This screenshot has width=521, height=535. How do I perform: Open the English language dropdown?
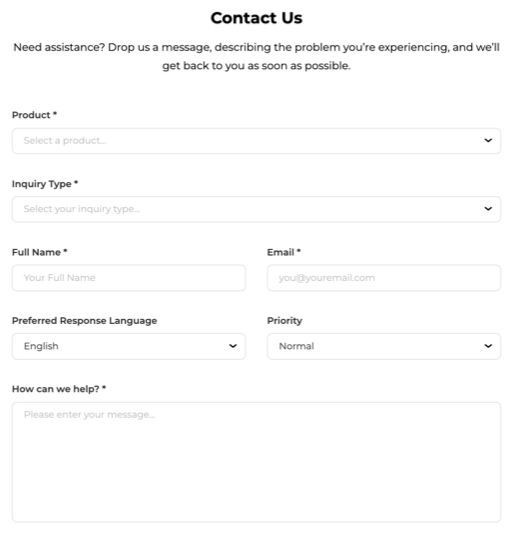[x=129, y=346]
